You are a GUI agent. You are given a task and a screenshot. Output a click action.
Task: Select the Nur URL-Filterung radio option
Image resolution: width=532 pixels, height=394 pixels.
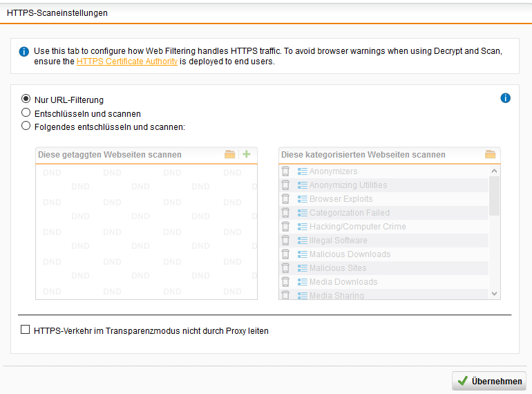pos(26,100)
